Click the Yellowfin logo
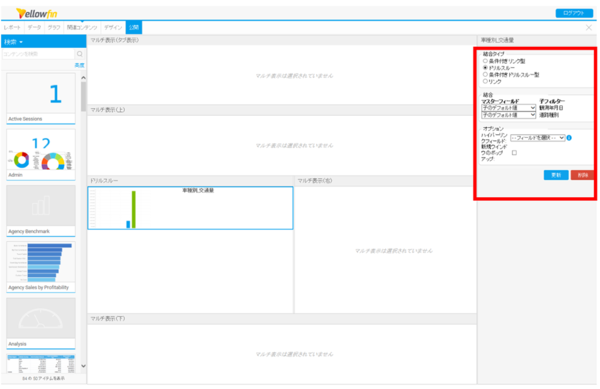600x389 pixels. [37, 14]
